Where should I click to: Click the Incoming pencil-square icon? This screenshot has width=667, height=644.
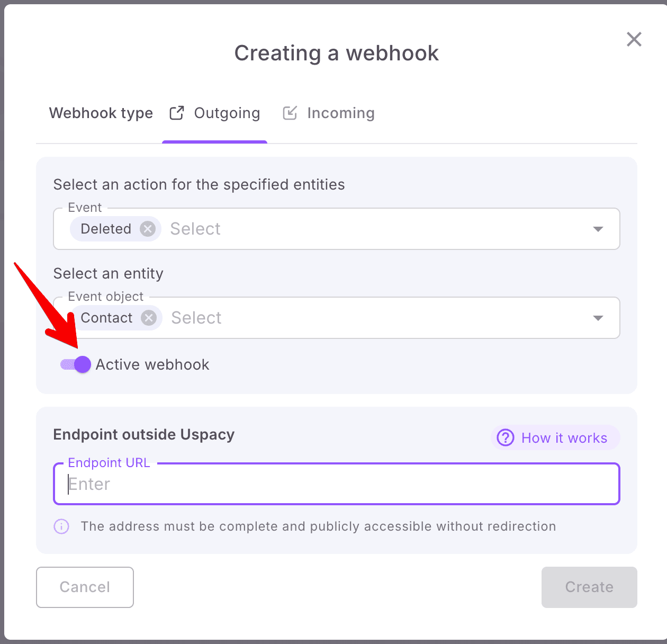[x=290, y=113]
